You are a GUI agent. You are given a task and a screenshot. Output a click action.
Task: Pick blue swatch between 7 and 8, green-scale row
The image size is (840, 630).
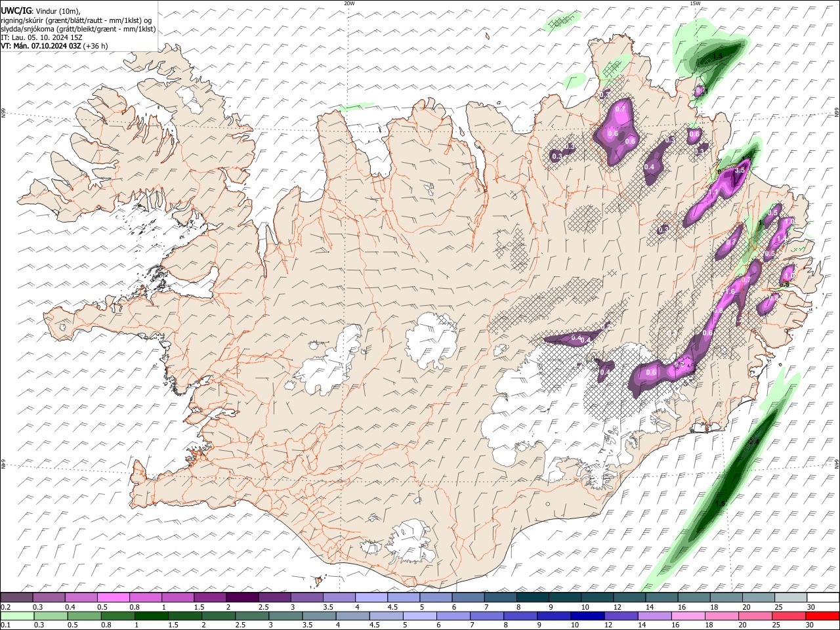[x=487, y=616]
